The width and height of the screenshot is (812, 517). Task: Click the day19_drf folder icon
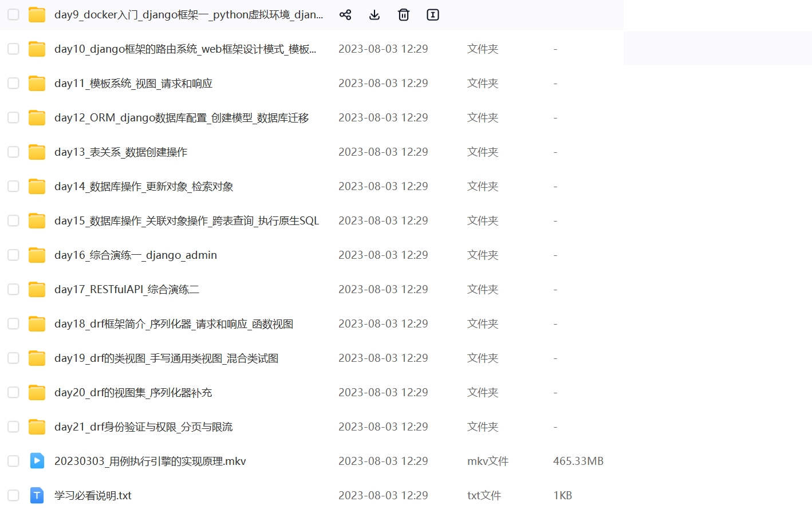pyautogui.click(x=37, y=358)
